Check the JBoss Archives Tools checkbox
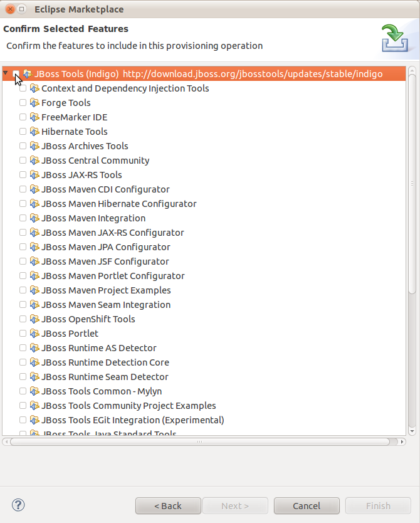 (23, 146)
